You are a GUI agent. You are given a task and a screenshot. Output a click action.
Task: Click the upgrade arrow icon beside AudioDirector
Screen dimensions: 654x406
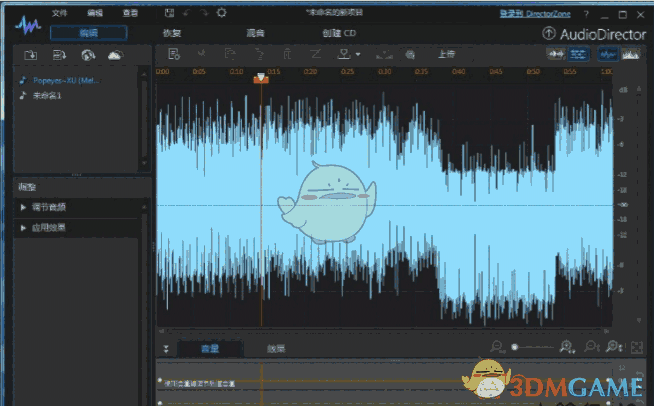549,33
